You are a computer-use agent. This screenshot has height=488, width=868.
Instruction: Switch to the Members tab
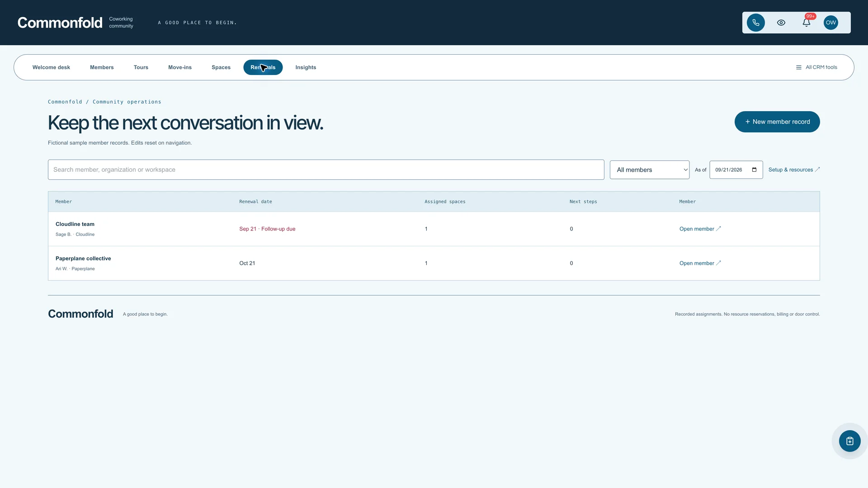coord(102,67)
